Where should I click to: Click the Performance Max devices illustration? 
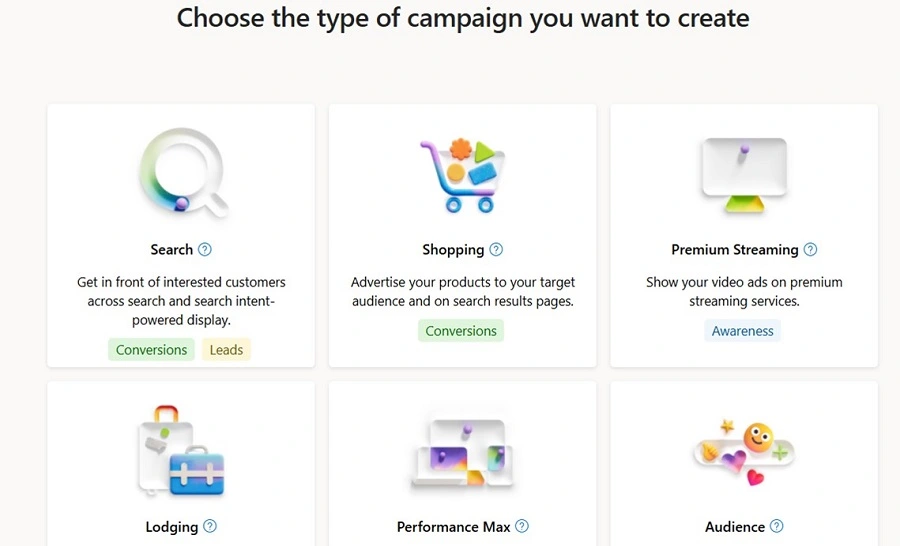(462, 453)
